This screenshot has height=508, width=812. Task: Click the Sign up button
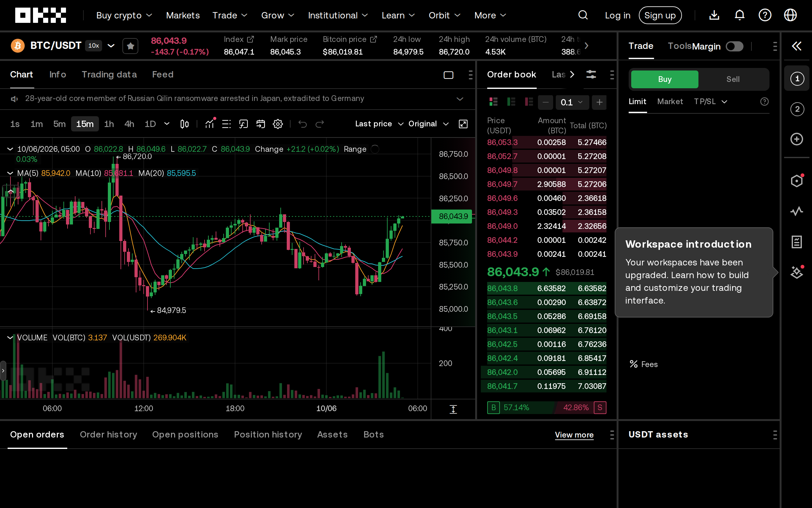(x=660, y=16)
